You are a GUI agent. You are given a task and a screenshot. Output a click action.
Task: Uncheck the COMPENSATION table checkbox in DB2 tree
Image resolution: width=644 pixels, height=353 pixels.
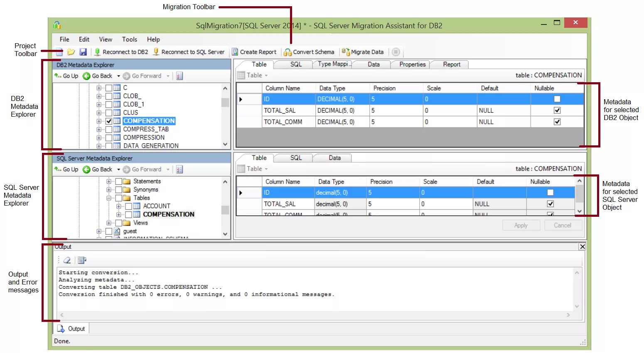point(109,121)
